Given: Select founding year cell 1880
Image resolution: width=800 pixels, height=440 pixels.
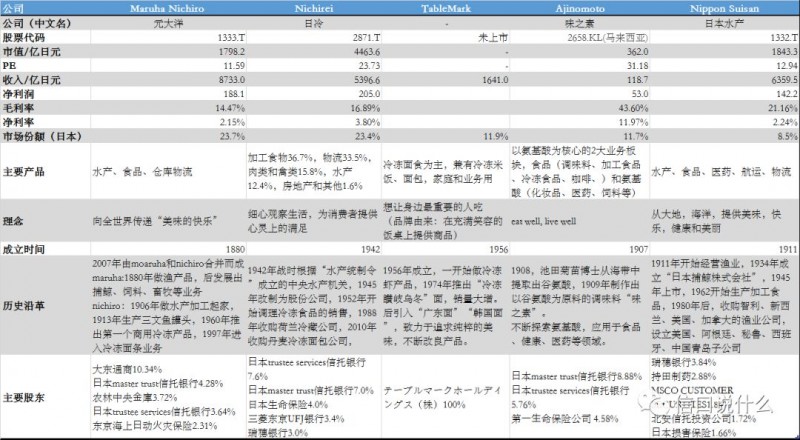Looking at the screenshot, I should (235, 250).
